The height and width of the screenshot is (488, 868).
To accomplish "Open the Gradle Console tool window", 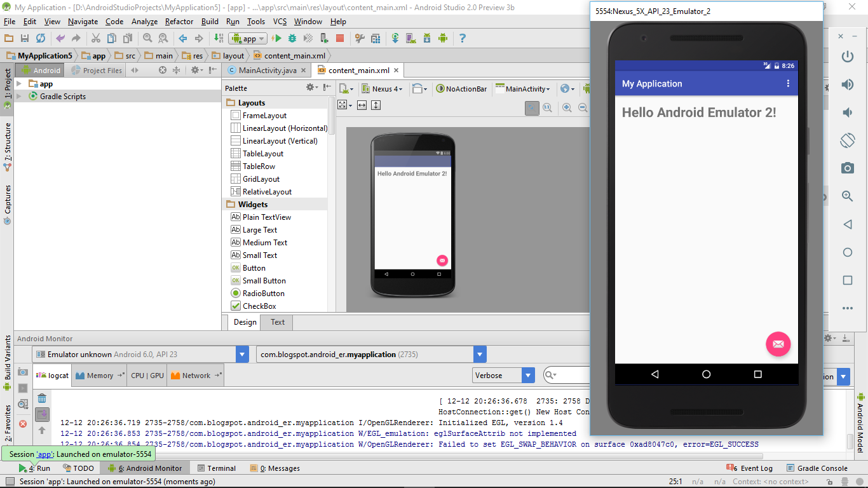I will tap(817, 468).
